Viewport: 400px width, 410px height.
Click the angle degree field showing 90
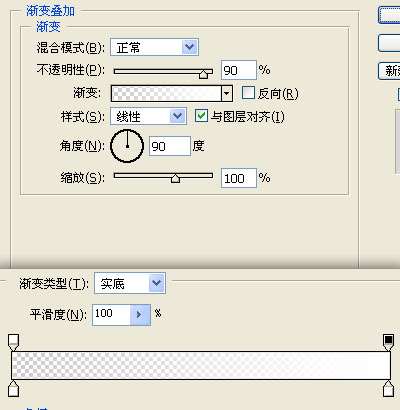(170, 146)
